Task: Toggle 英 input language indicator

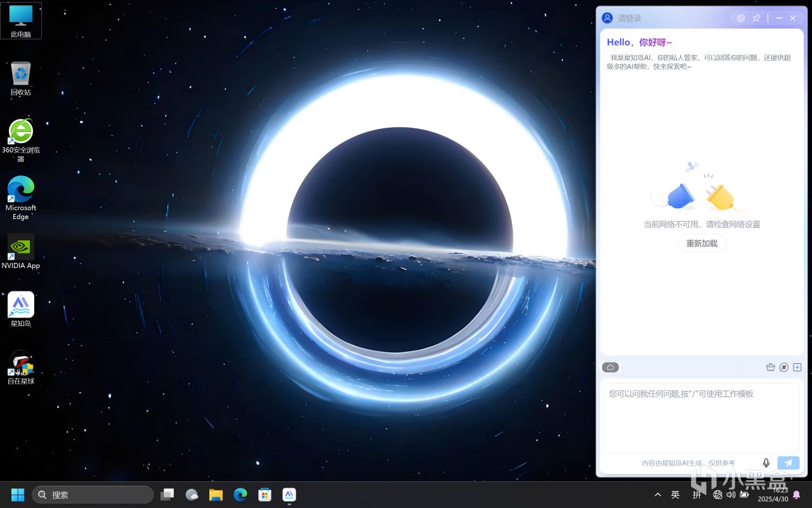Action: click(676, 495)
